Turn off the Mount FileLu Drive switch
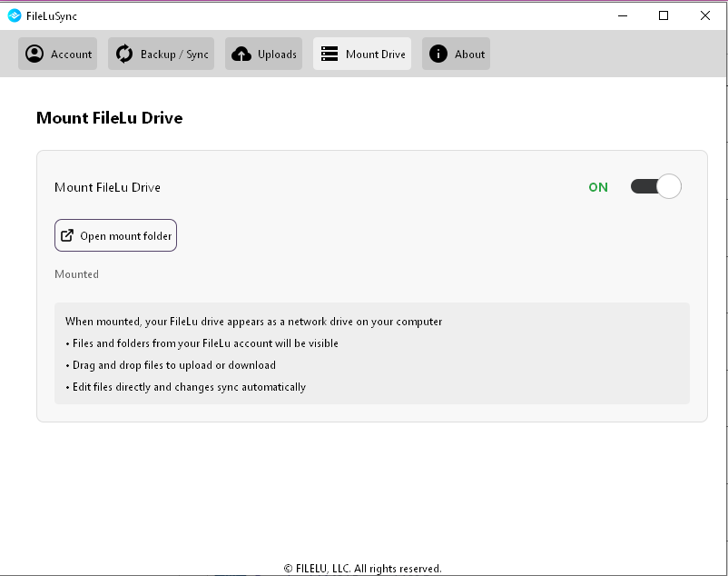Screen dimensions: 728x576 pyautogui.click(x=655, y=187)
